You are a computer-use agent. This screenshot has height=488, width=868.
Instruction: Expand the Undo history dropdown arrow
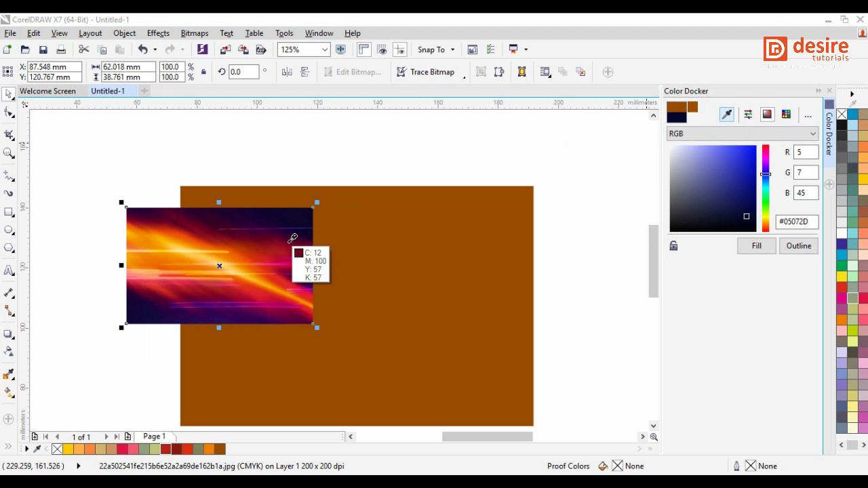point(155,49)
